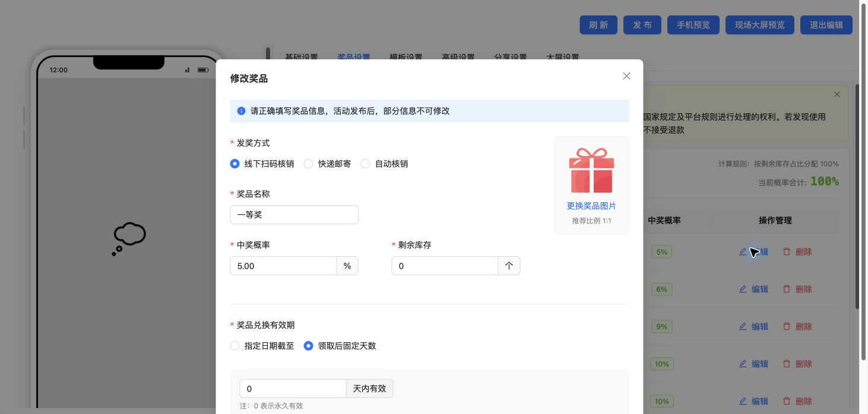868x414 pixels.
Task: Click 退出编辑 button
Action: (x=826, y=25)
